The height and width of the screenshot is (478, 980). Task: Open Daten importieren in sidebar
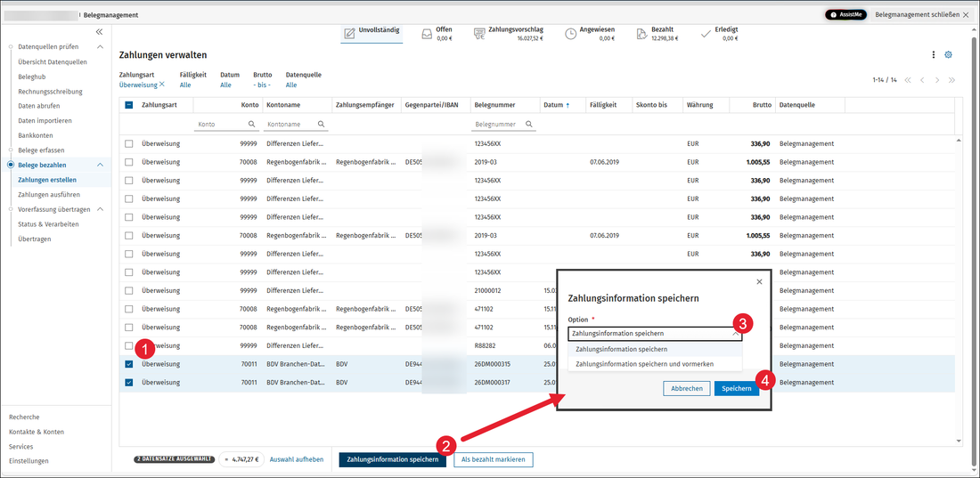click(45, 120)
